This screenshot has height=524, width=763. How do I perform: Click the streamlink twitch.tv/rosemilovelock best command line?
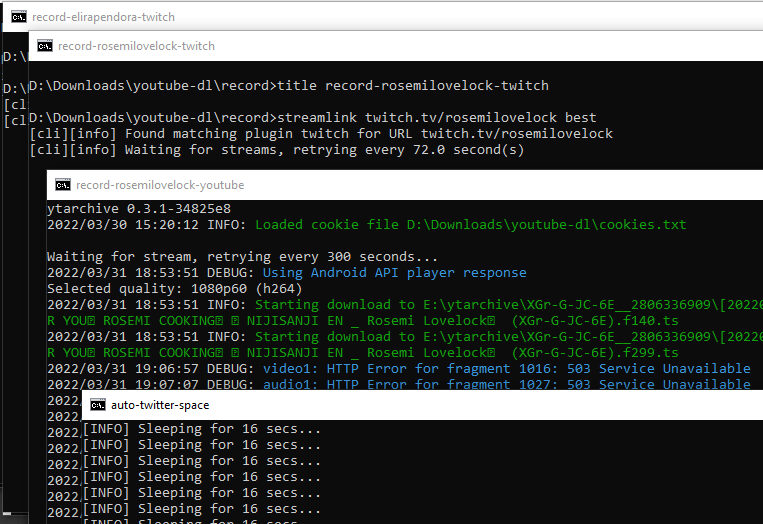pyautogui.click(x=312, y=117)
